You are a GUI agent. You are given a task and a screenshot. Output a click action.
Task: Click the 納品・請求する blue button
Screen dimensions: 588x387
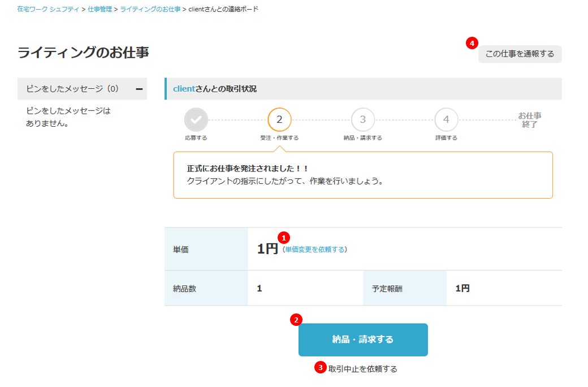click(x=363, y=339)
